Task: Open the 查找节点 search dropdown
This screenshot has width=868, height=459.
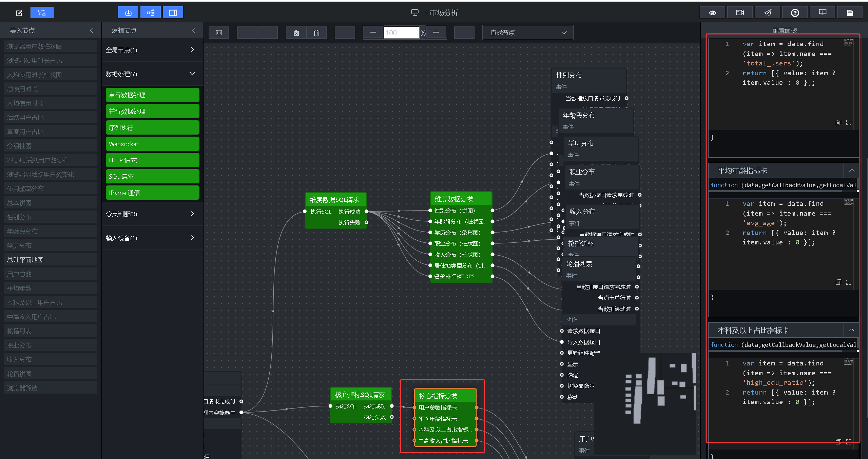Action: 528,33
